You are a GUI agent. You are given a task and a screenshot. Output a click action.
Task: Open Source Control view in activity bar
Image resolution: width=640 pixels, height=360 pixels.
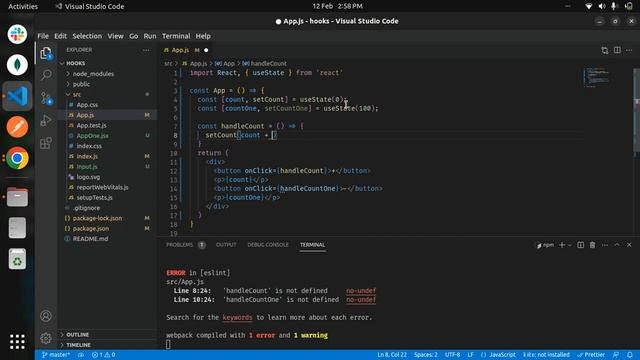46,98
